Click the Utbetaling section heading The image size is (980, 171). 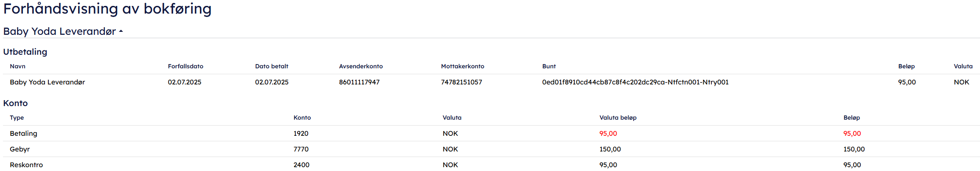(x=25, y=52)
